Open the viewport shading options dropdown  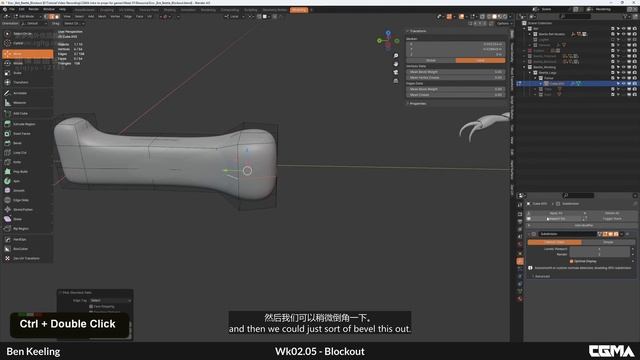point(509,17)
